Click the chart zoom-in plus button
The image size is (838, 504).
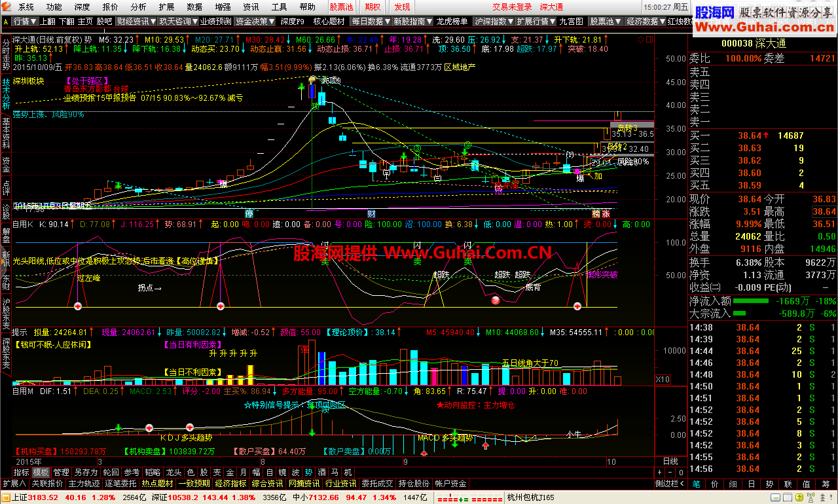659,472
